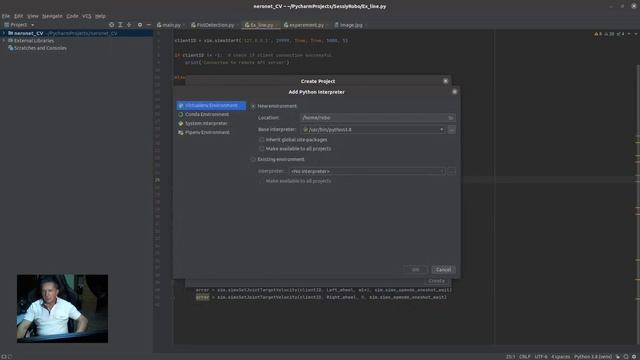This screenshot has height=360, width=640.
Task: Click the lock icon in the status bar
Action: 618,356
